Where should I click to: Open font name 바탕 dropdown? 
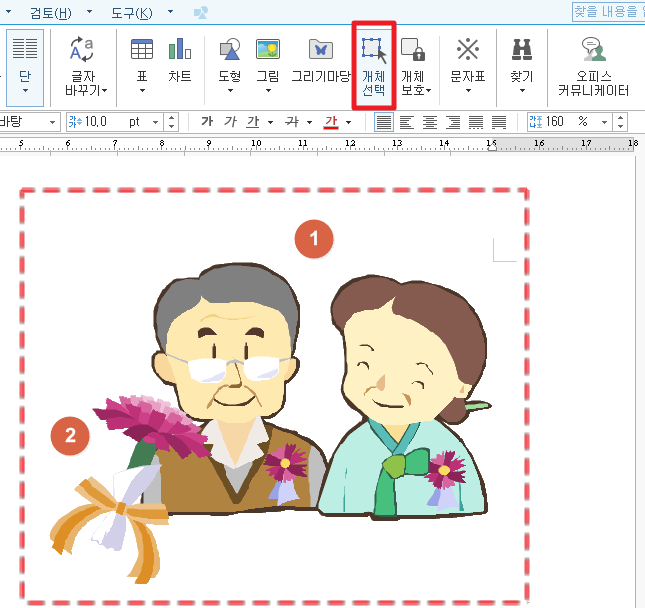(52, 122)
